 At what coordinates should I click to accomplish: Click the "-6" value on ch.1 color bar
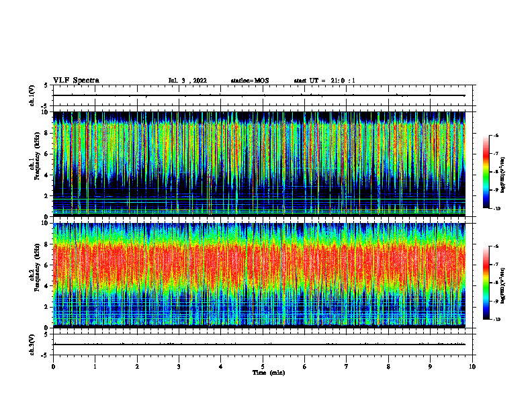(x=496, y=135)
